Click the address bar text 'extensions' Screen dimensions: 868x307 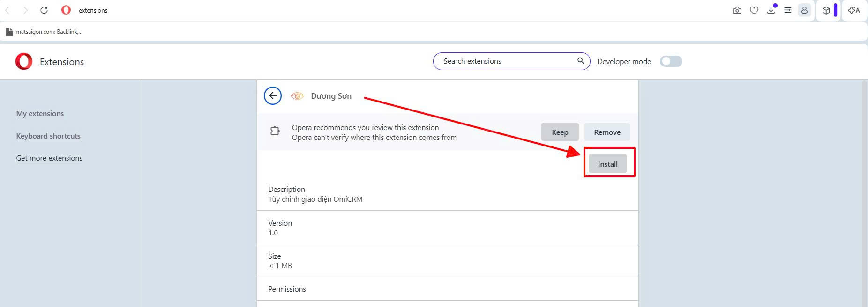93,10
